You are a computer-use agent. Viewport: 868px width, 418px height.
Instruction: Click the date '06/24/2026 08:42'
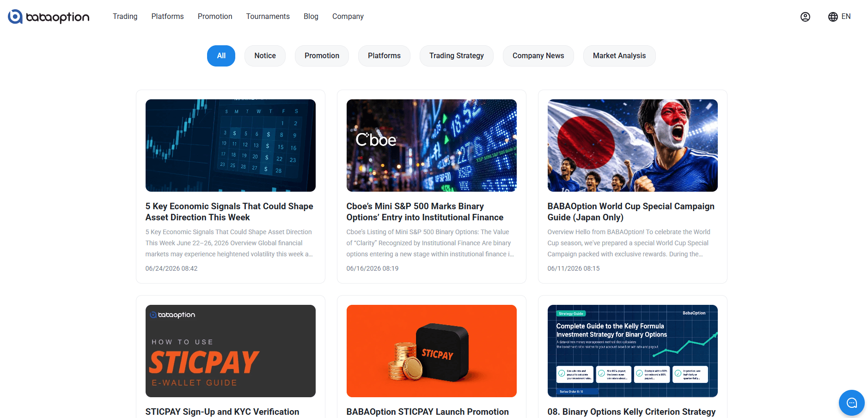pos(171,268)
